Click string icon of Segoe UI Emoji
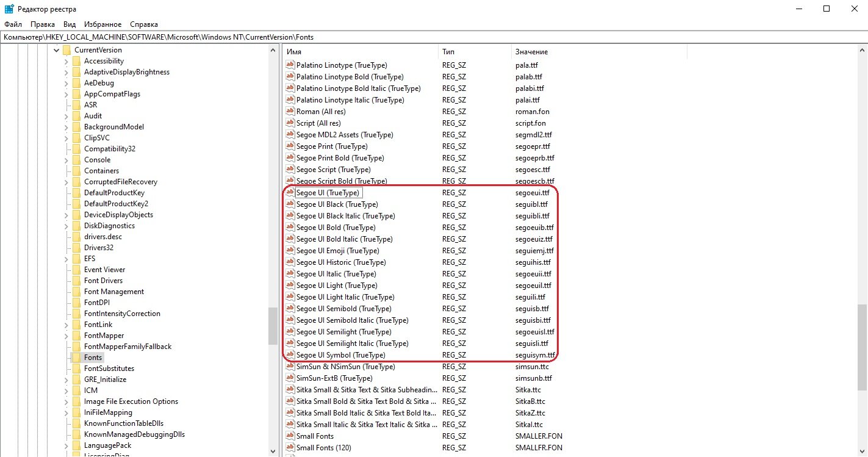Viewport: 868px width, 457px height. (290, 251)
